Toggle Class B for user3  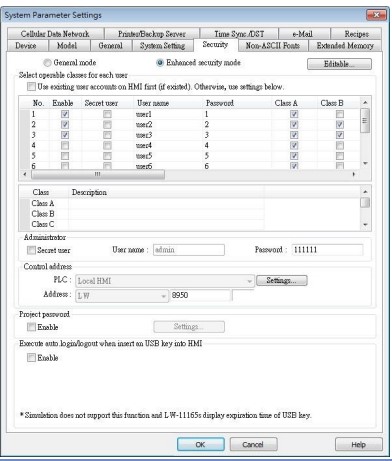click(340, 135)
